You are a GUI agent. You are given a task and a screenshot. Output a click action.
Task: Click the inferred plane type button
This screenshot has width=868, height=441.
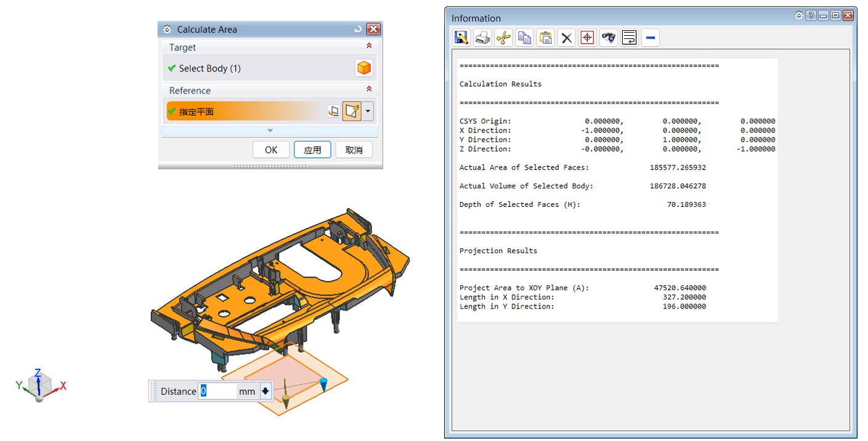pos(352,111)
